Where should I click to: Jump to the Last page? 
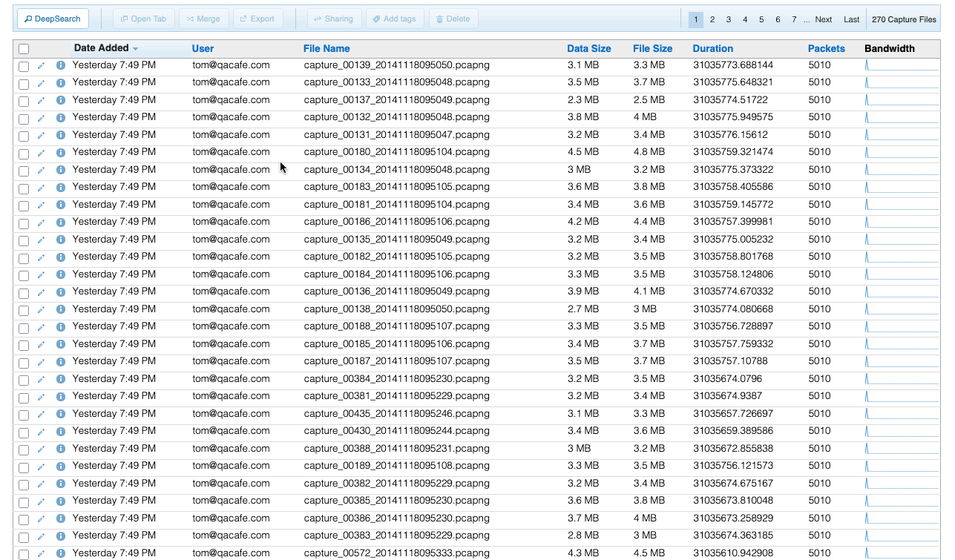pyautogui.click(x=851, y=20)
